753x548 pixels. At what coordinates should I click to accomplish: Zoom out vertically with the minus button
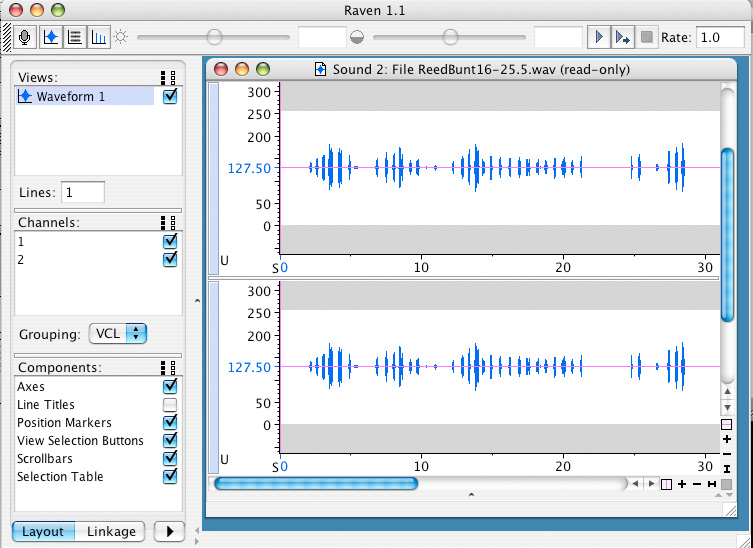pyautogui.click(x=727, y=454)
